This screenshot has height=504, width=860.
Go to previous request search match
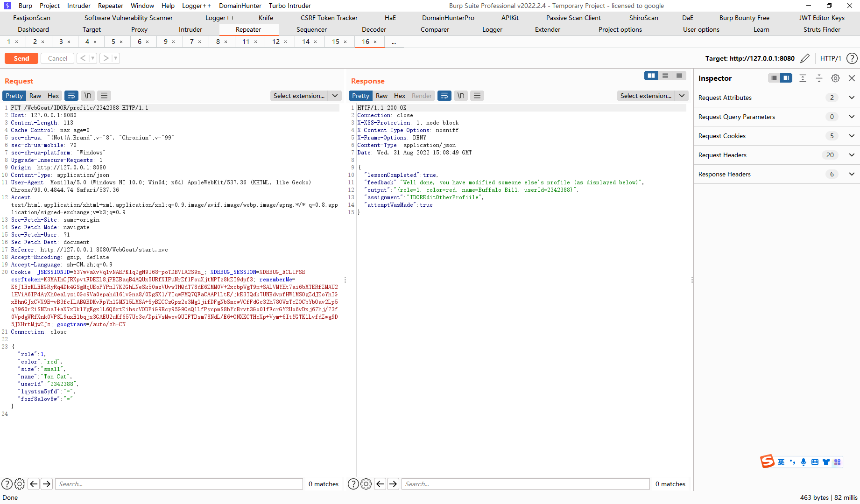point(34,484)
